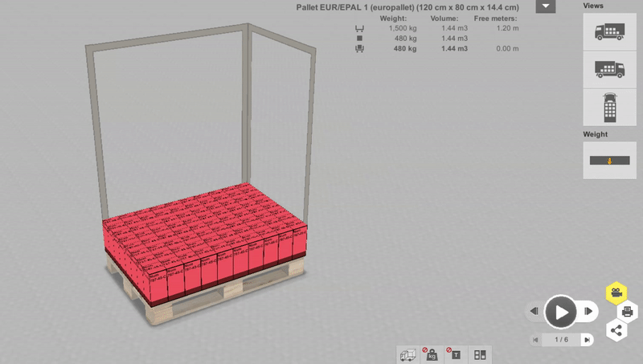Step back one loading step
The height and width of the screenshot is (364, 643).
(534, 311)
